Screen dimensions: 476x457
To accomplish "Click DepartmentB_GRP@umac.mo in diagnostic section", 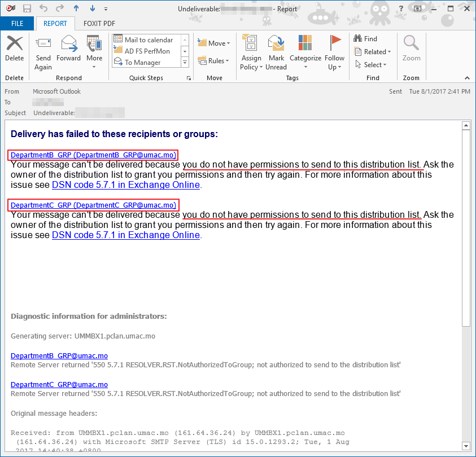I will [59, 355].
